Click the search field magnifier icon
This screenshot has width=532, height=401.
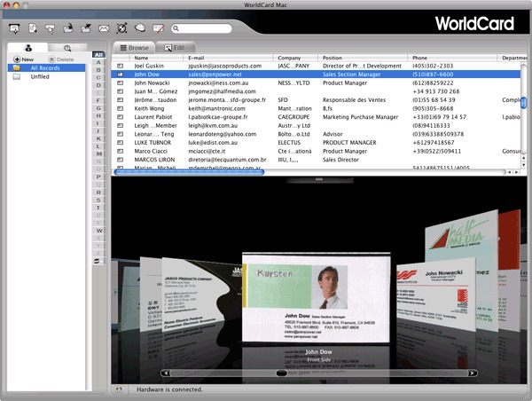coord(176,28)
